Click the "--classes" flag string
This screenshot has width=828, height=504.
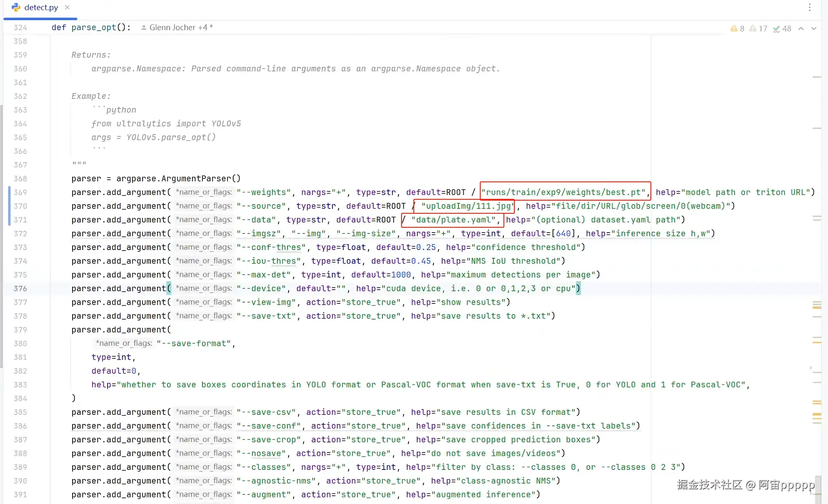264,467
